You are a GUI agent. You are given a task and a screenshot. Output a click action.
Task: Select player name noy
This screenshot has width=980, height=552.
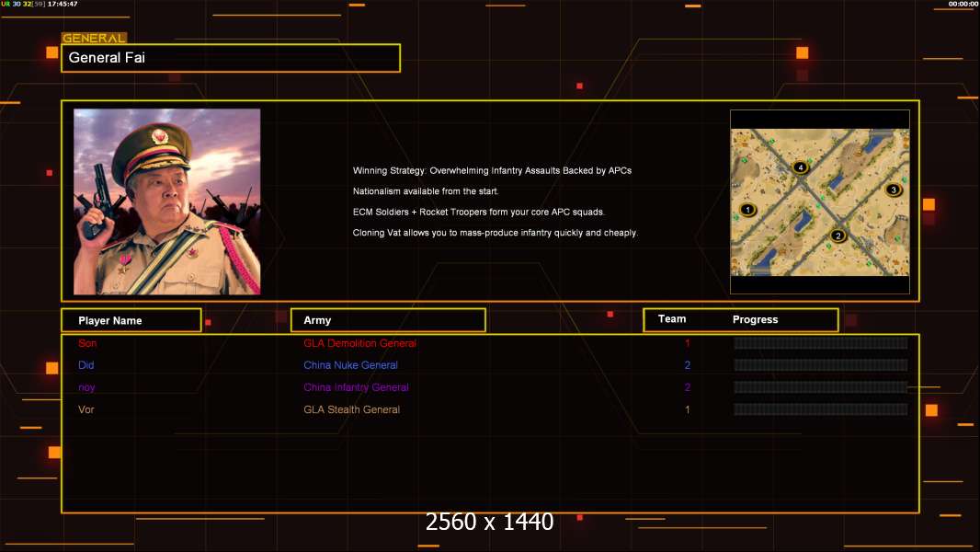click(86, 387)
